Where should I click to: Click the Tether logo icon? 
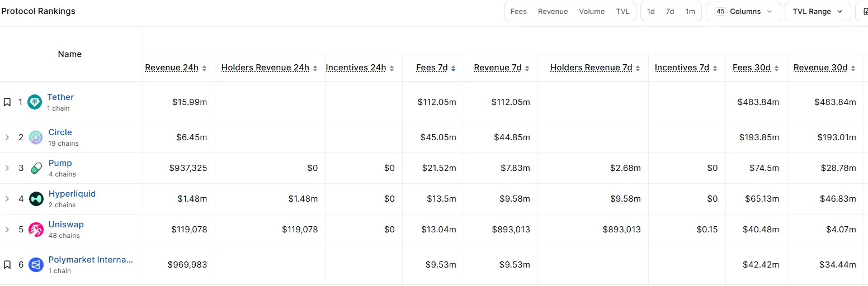click(x=35, y=102)
